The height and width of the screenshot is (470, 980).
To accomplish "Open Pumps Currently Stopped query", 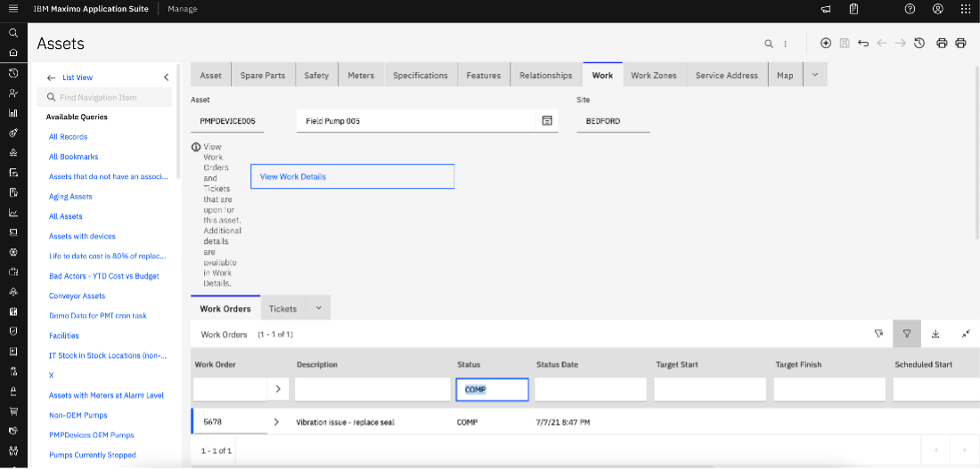I will click(93, 455).
